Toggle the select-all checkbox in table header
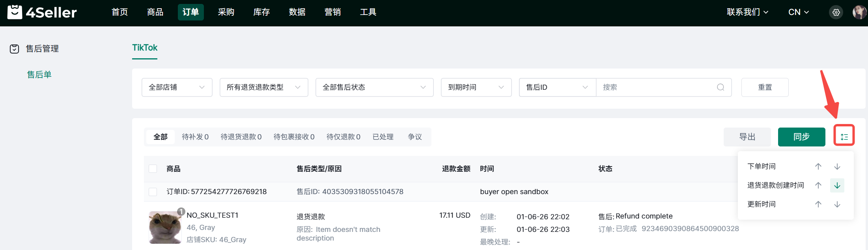This screenshot has width=868, height=250. pos(153,169)
